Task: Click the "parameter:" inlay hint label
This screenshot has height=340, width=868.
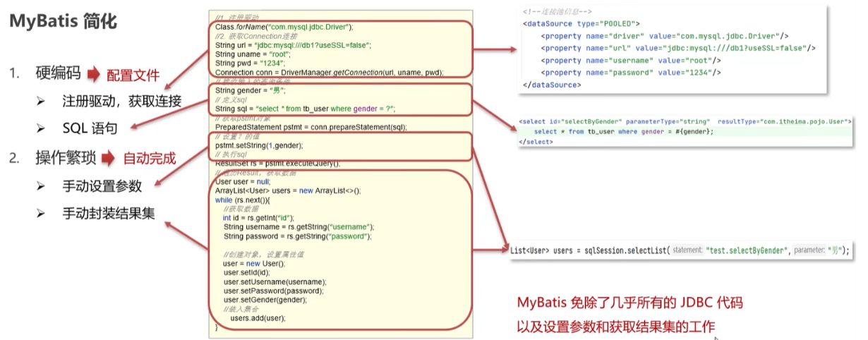Action: [x=809, y=250]
